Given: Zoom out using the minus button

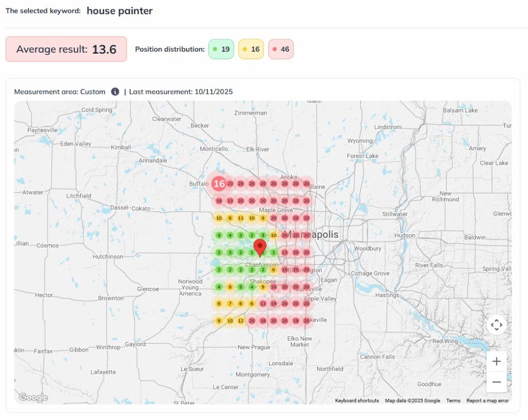Looking at the screenshot, I should tap(497, 382).
